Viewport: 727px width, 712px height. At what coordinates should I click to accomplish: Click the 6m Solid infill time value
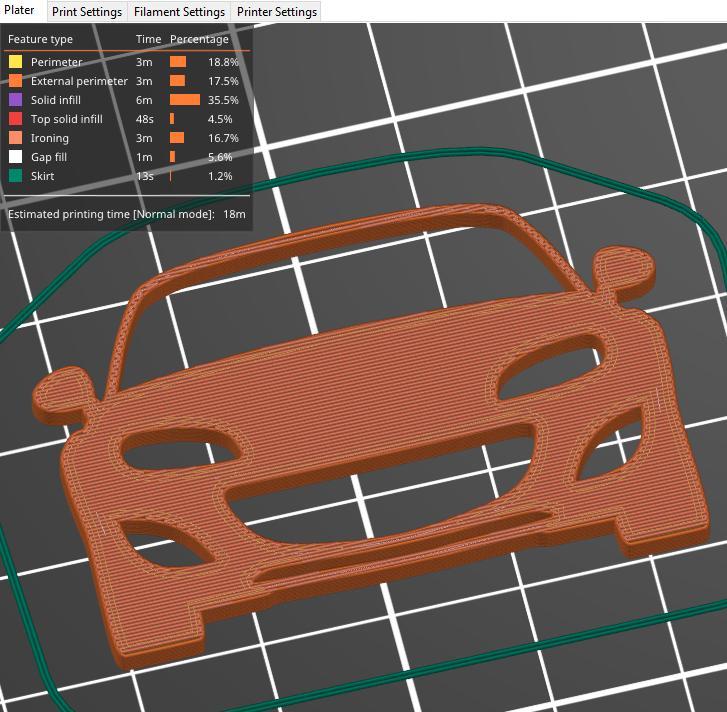click(144, 100)
